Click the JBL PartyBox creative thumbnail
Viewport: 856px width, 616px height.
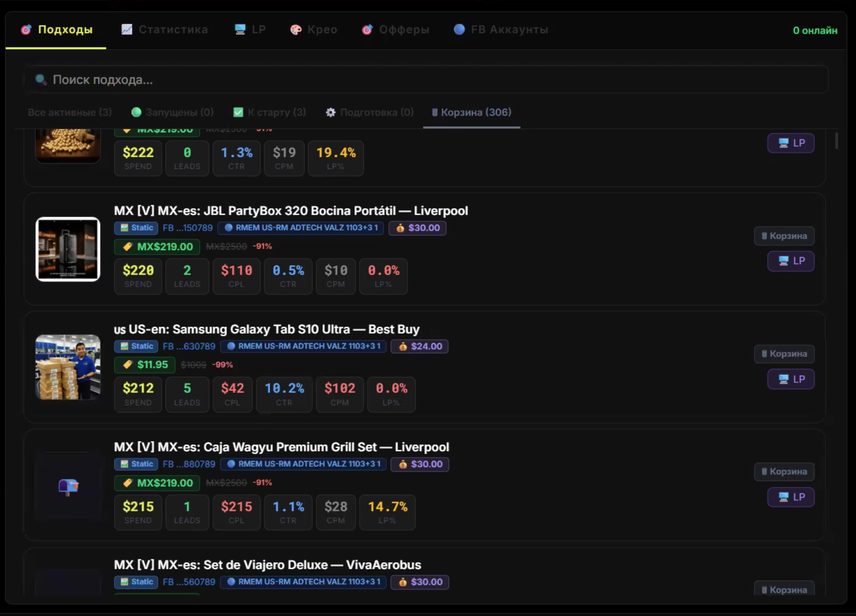pos(68,249)
